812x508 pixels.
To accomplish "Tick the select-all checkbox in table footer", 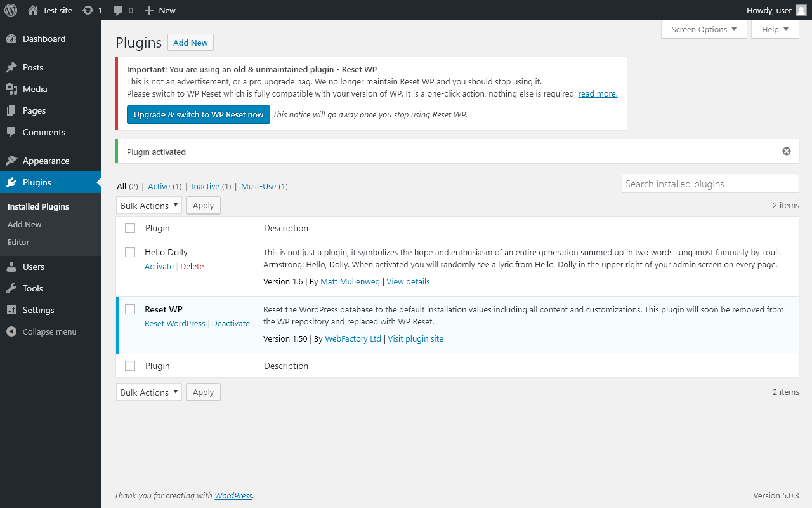I will tap(130, 366).
